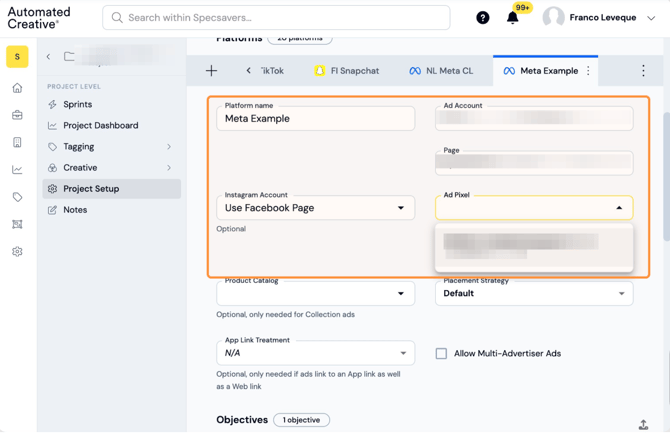Screen dimensions: 670x440
Task: Open the App Link Treatment dropdown
Action: (315, 353)
